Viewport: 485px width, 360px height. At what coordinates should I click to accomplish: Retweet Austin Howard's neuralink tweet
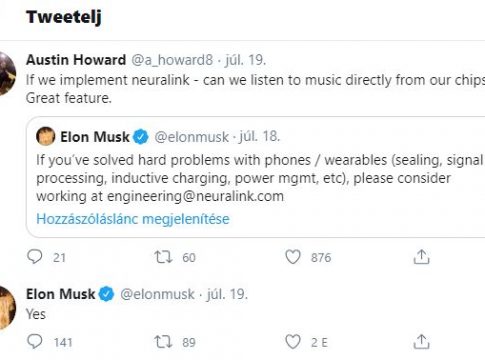tap(163, 257)
